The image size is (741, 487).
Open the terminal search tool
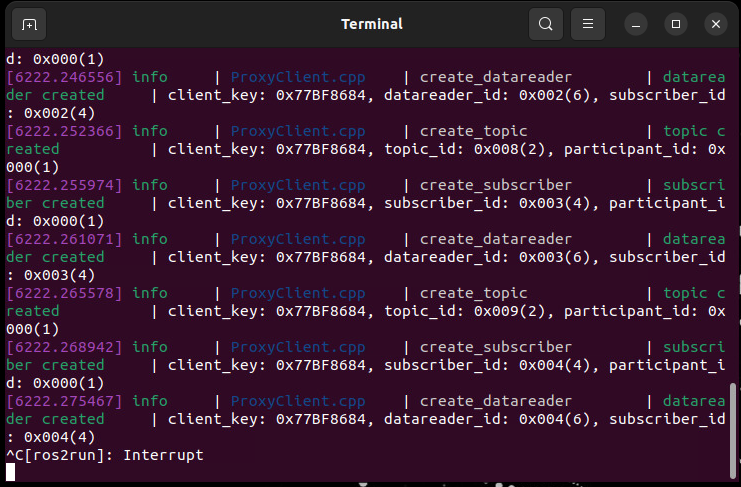point(545,24)
